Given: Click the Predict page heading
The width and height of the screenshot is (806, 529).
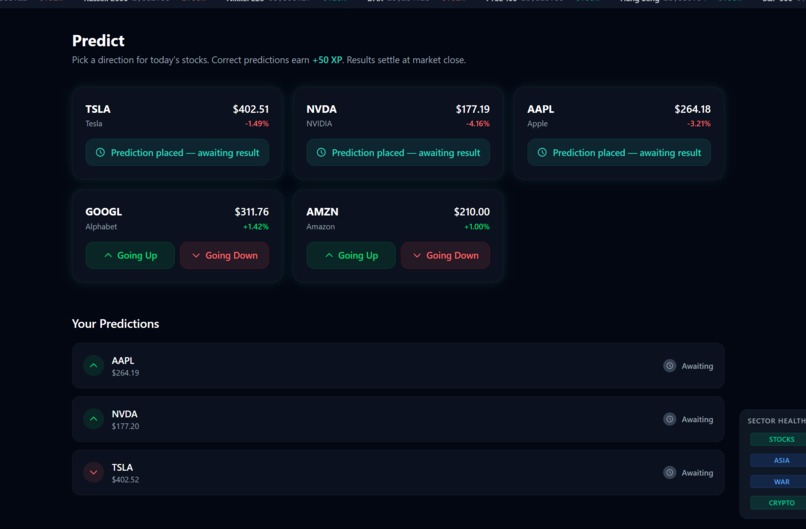Looking at the screenshot, I should (98, 41).
